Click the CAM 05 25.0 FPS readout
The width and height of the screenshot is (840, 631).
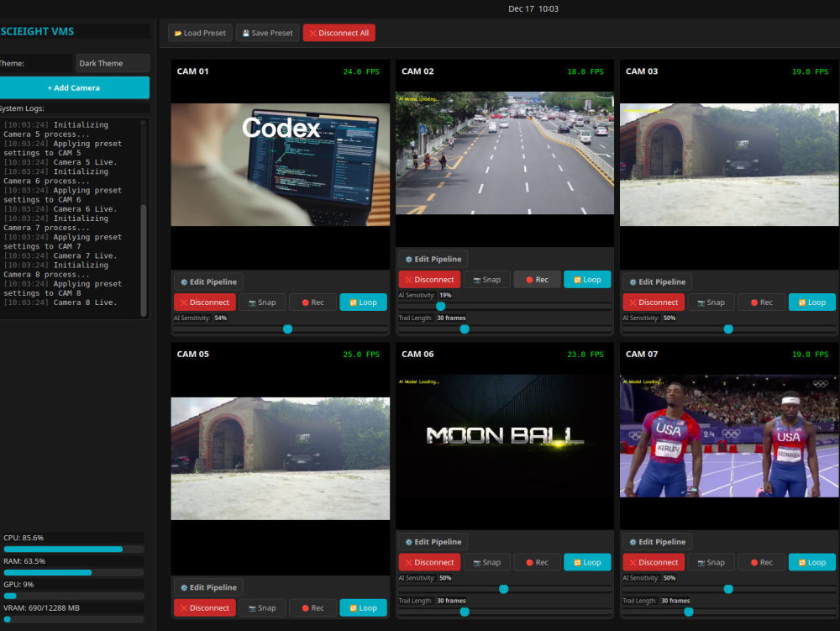(x=361, y=354)
